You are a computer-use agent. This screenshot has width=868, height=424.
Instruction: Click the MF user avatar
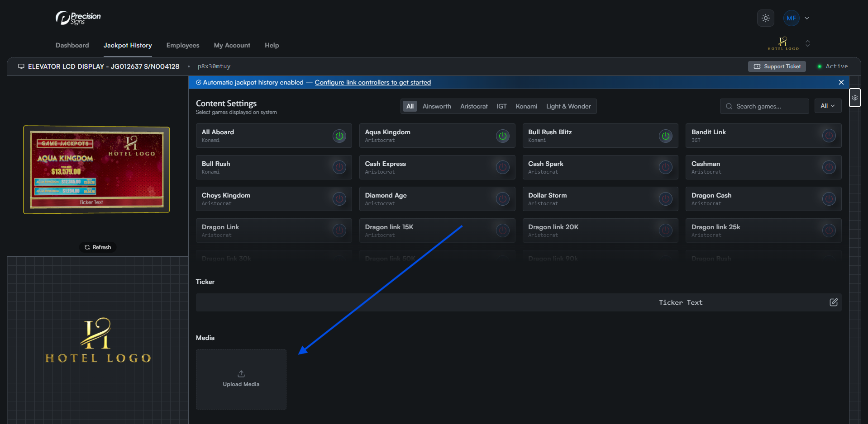click(x=791, y=19)
